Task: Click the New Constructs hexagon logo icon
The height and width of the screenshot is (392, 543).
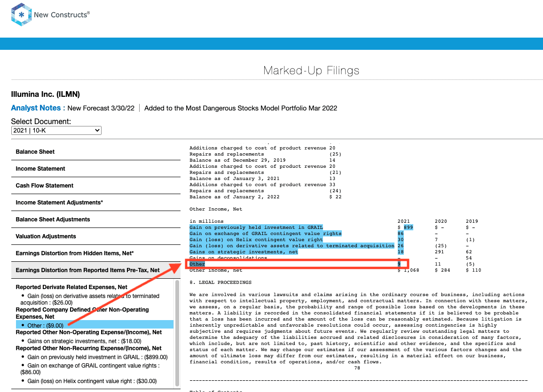Action: click(x=22, y=15)
